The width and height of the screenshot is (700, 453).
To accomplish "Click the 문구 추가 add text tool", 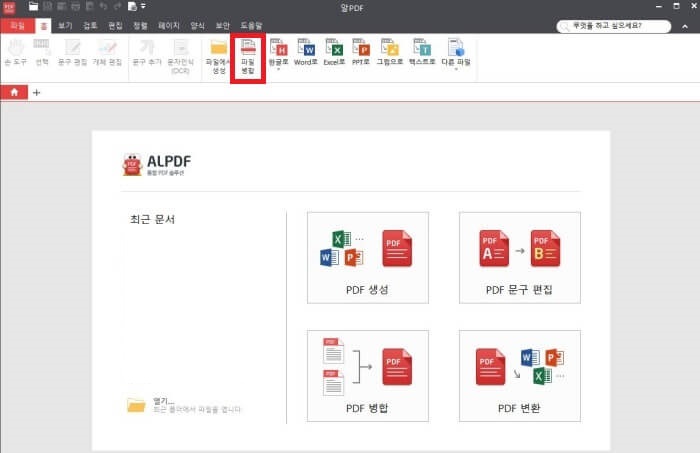I will [x=147, y=53].
